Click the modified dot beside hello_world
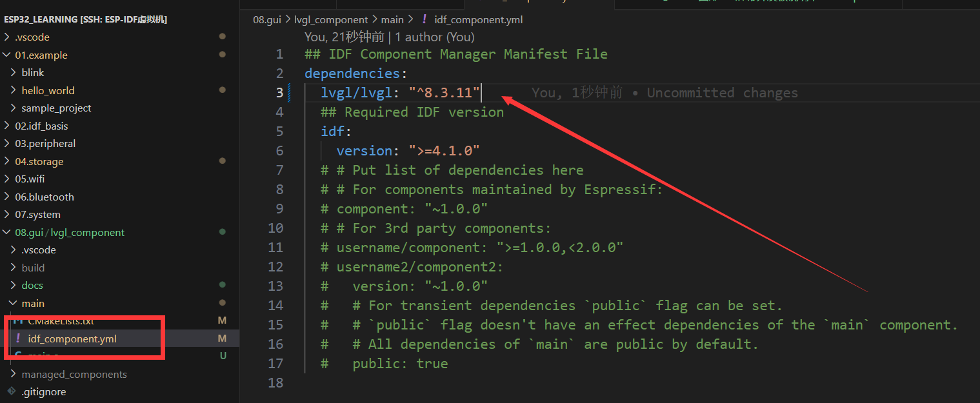 click(223, 90)
